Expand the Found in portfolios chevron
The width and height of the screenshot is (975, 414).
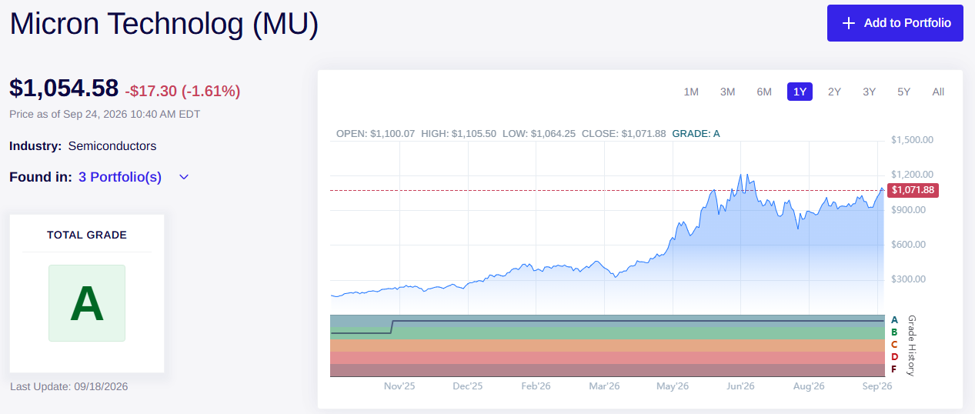(x=183, y=177)
